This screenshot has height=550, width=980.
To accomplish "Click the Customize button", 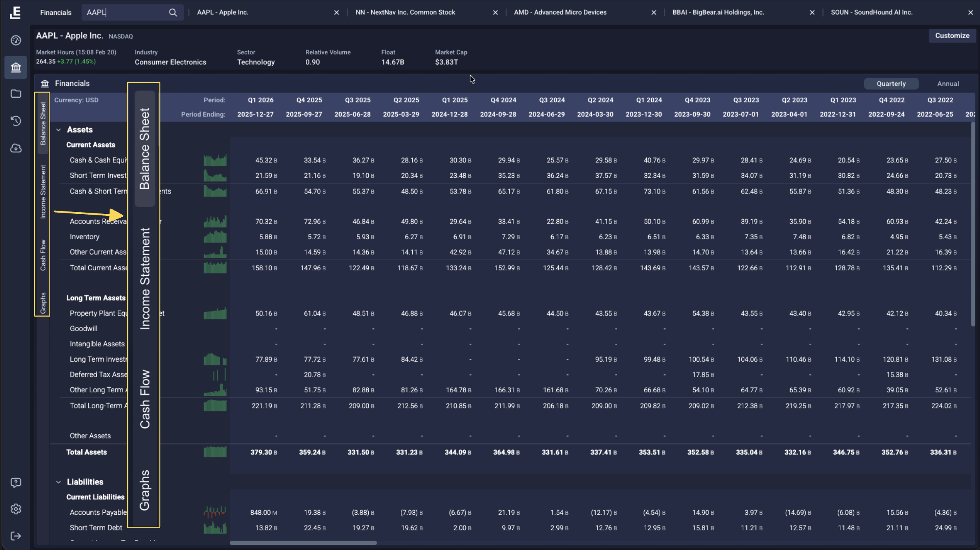I will [x=952, y=36].
